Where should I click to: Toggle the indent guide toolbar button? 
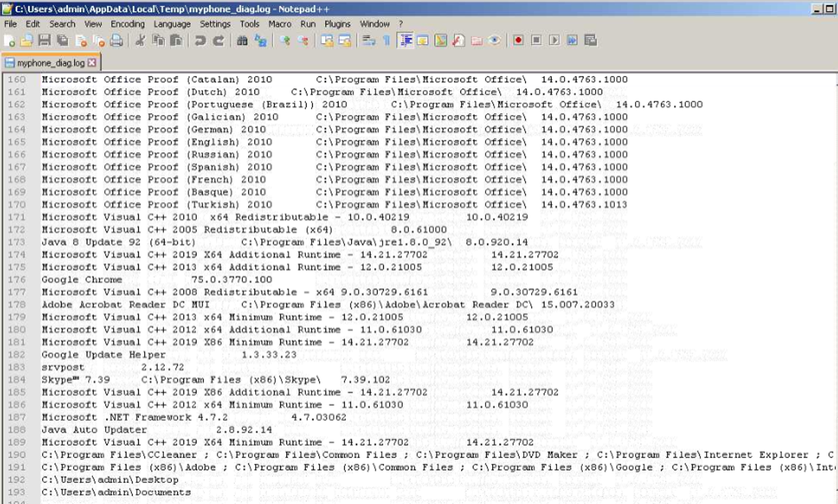(x=406, y=41)
